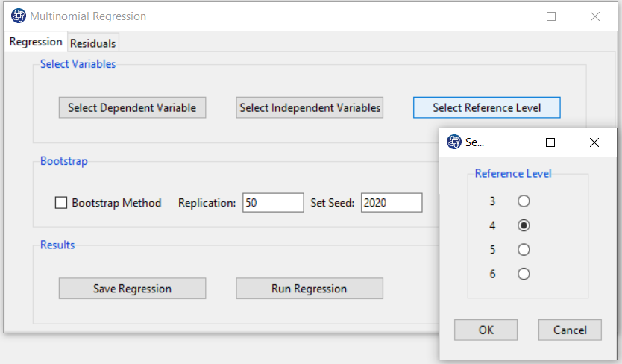The image size is (622, 364).
Task: Focus the Replication input field
Action: tap(273, 203)
